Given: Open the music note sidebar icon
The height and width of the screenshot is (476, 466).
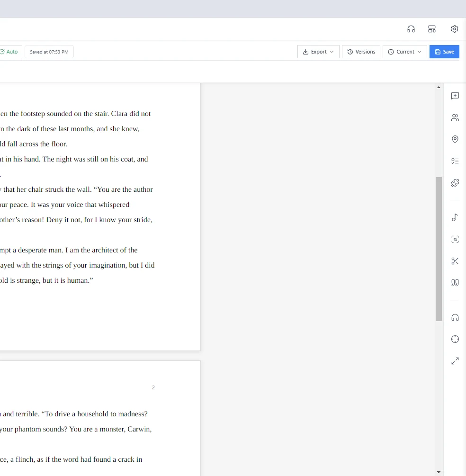Looking at the screenshot, I should click(455, 217).
